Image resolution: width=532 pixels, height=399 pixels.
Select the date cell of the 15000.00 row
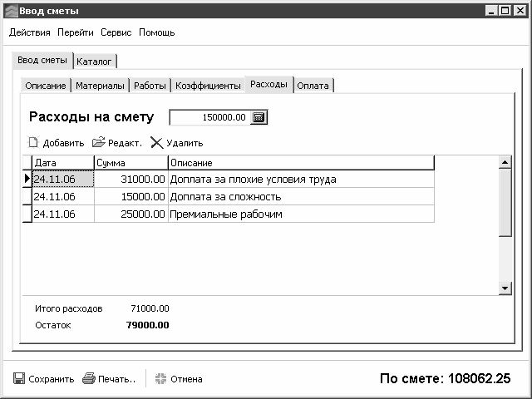[x=63, y=196]
